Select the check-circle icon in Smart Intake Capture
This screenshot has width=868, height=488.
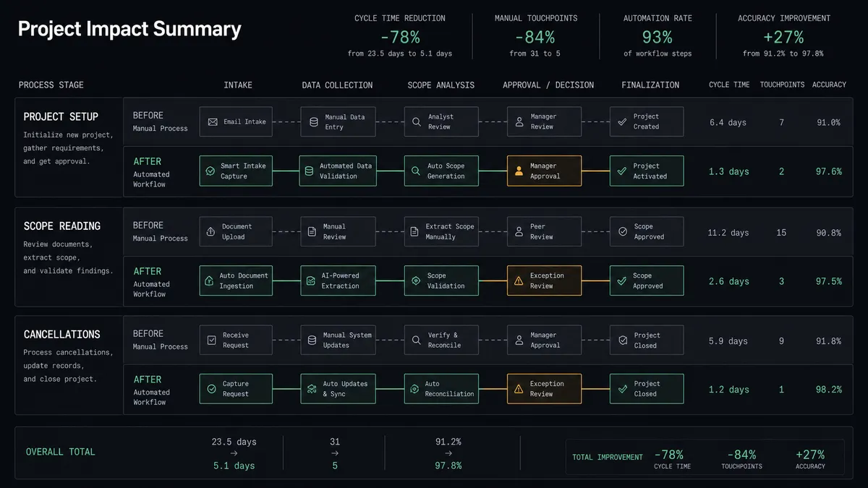point(211,171)
